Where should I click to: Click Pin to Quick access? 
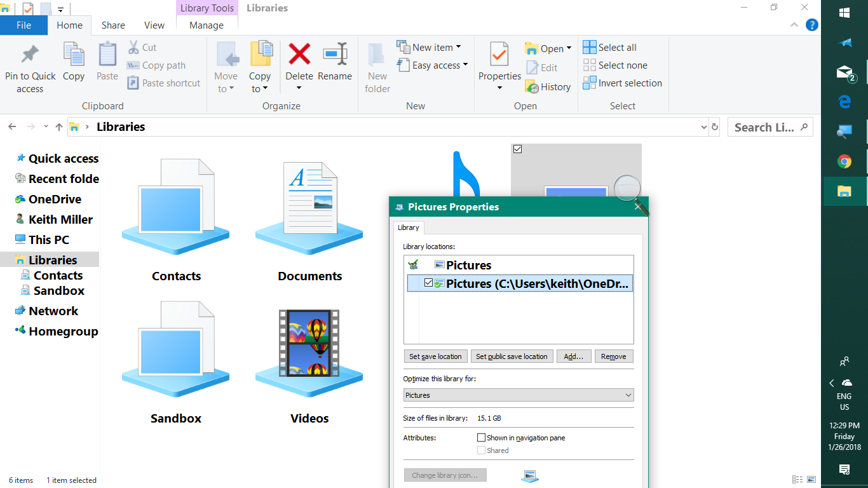[29, 67]
